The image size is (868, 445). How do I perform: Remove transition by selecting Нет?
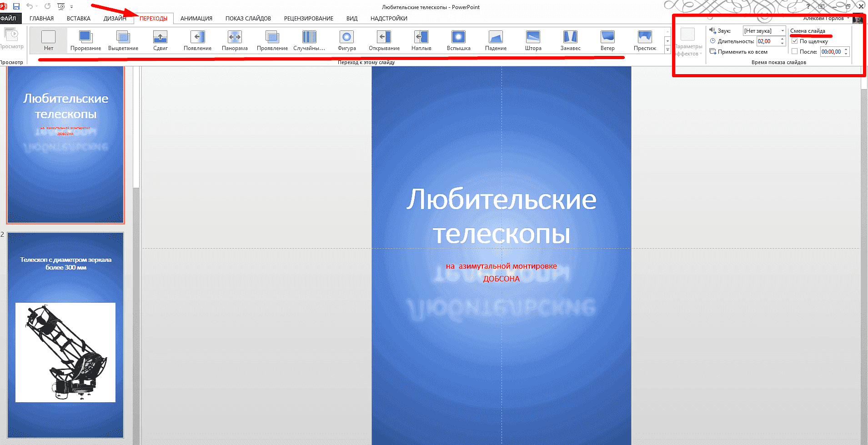pos(48,40)
